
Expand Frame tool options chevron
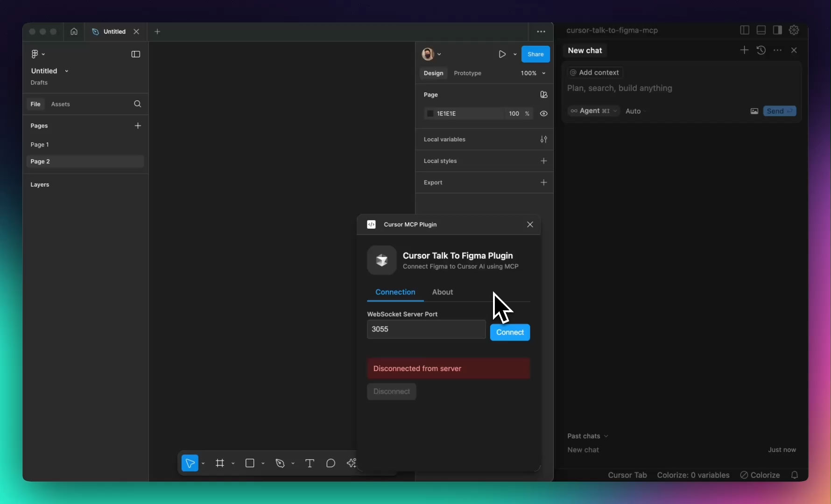233,463
